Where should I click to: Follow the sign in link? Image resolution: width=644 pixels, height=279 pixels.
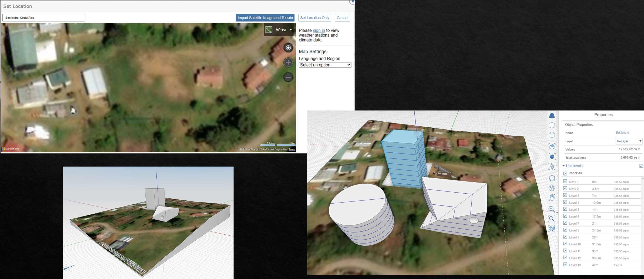pos(319,30)
